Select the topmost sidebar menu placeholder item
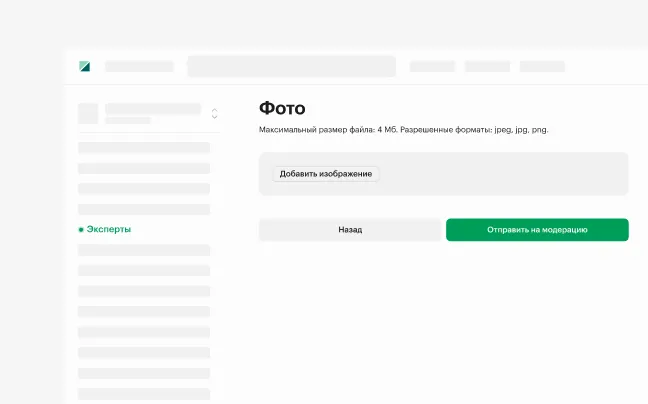648x404 pixels. pos(144,148)
